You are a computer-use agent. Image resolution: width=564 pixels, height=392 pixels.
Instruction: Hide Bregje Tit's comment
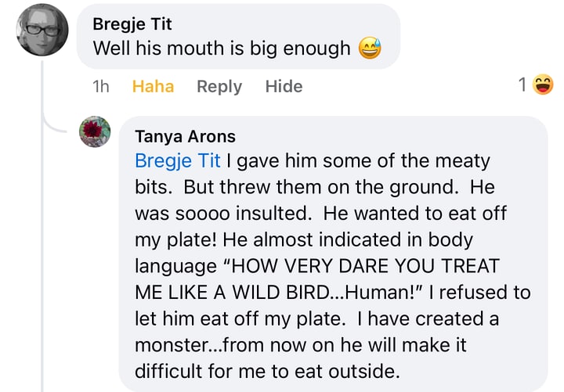point(284,86)
